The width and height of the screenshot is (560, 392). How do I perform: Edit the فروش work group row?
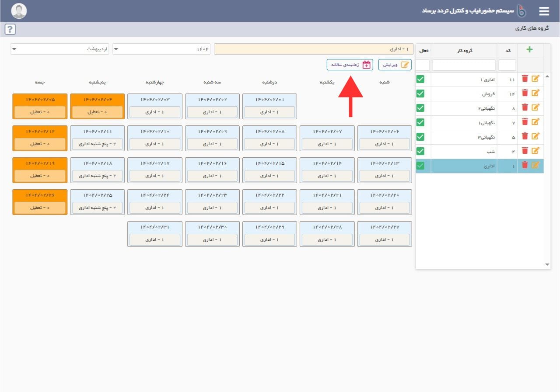click(535, 93)
